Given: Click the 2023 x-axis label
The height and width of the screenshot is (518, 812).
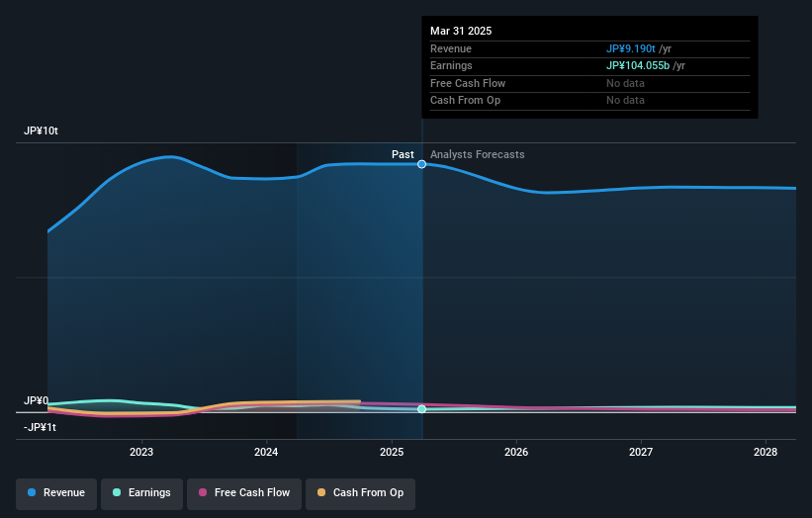Looking at the screenshot, I should pos(141,452).
